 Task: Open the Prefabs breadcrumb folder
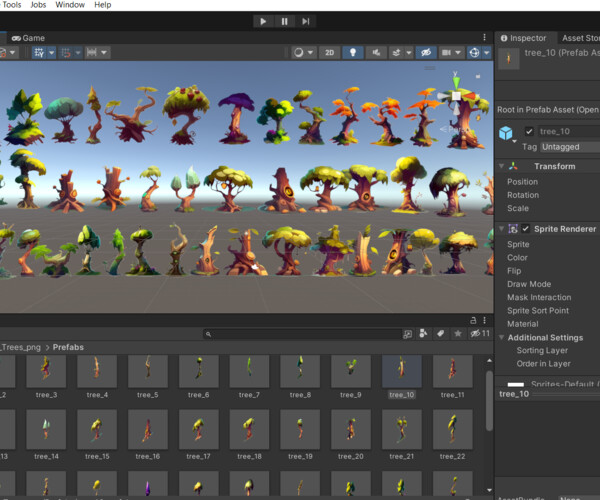[x=68, y=347]
